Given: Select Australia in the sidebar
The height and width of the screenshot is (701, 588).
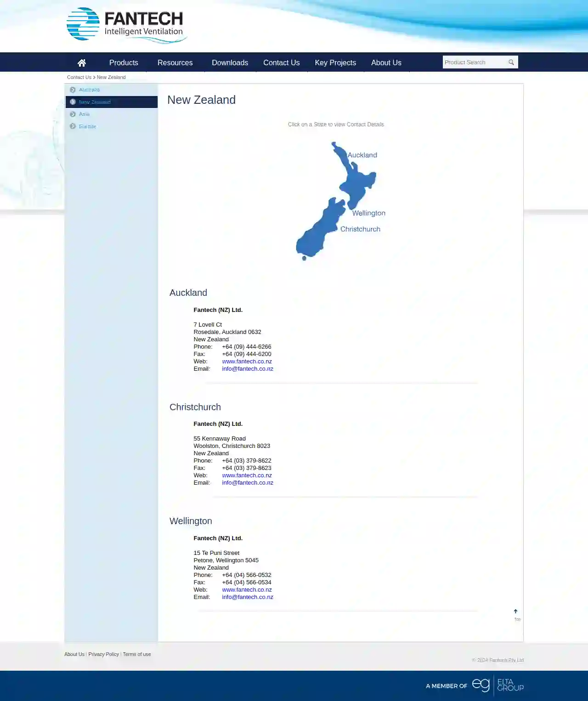Looking at the screenshot, I should (89, 90).
